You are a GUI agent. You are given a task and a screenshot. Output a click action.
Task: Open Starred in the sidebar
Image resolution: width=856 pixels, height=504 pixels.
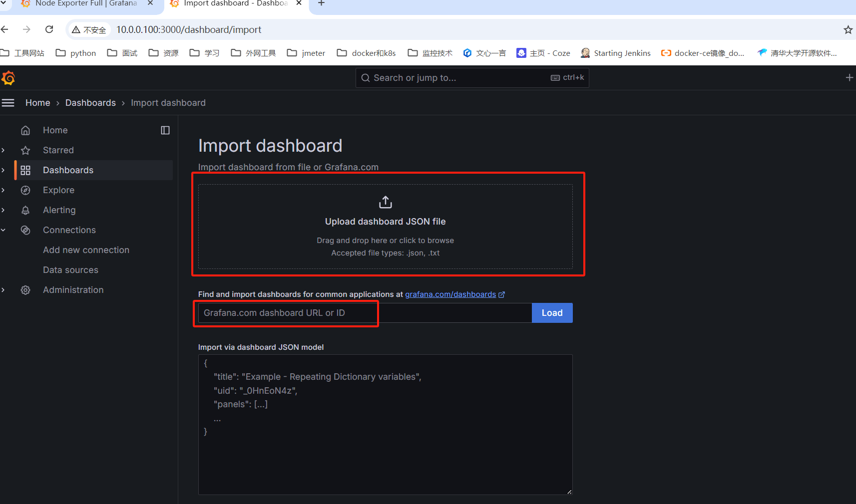click(x=58, y=150)
